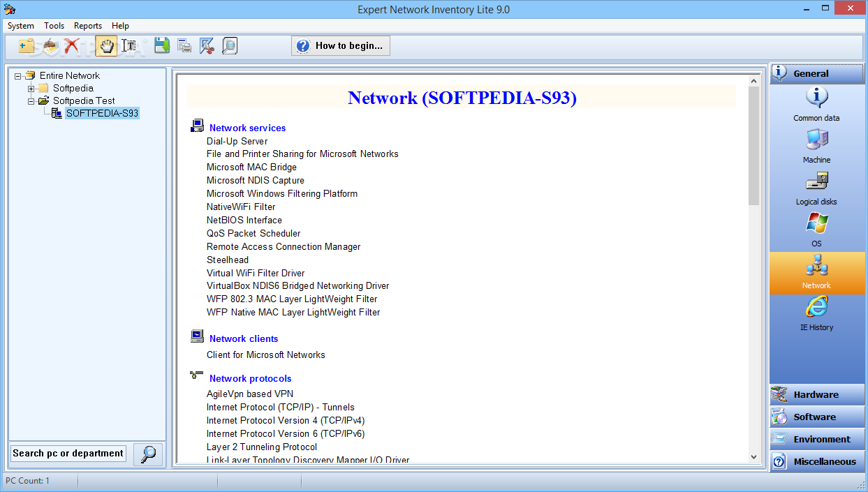868x492 pixels.
Task: Click the Layer 2 Tunneling Protocol entry
Action: (x=262, y=447)
